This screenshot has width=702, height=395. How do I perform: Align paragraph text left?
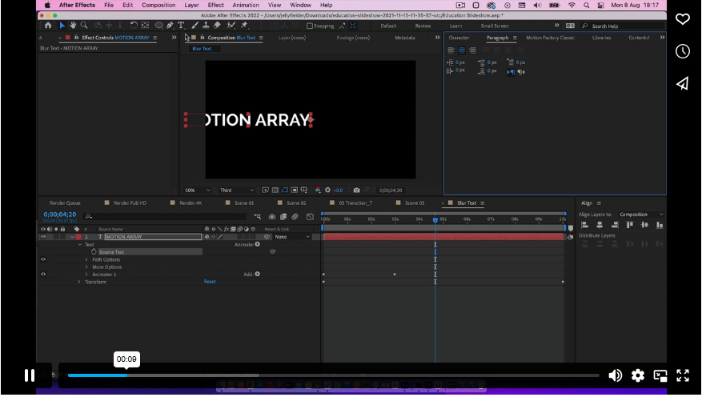451,50
